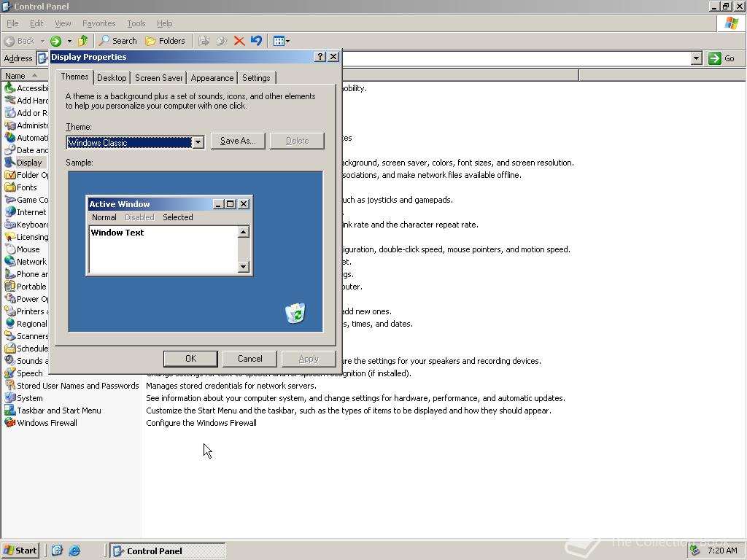Viewport: 747px width, 560px height.
Task: Select the Game Controllers icon
Action: [x=9, y=200]
